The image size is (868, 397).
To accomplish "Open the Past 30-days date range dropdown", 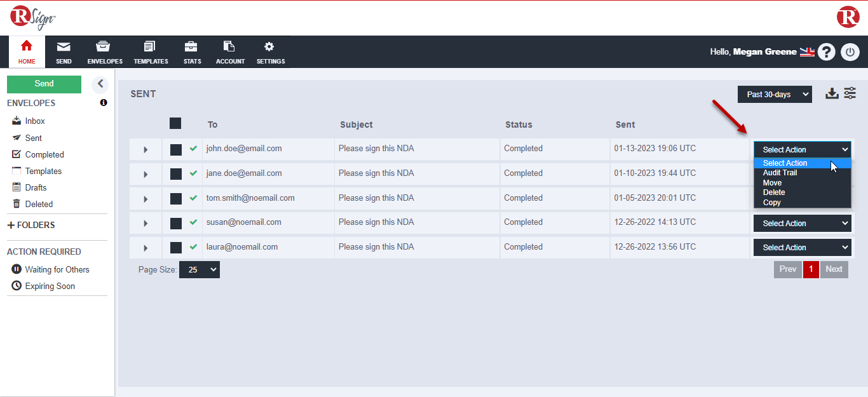I will [x=775, y=95].
